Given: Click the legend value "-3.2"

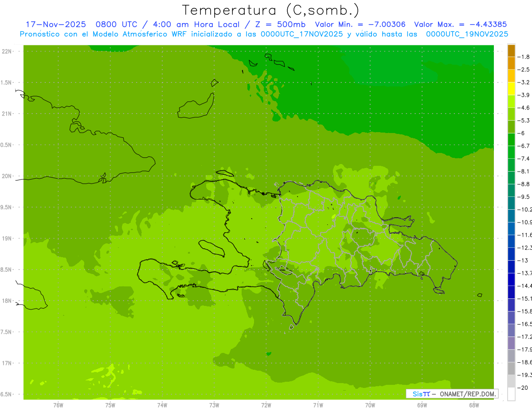Looking at the screenshot, I should click(524, 82).
